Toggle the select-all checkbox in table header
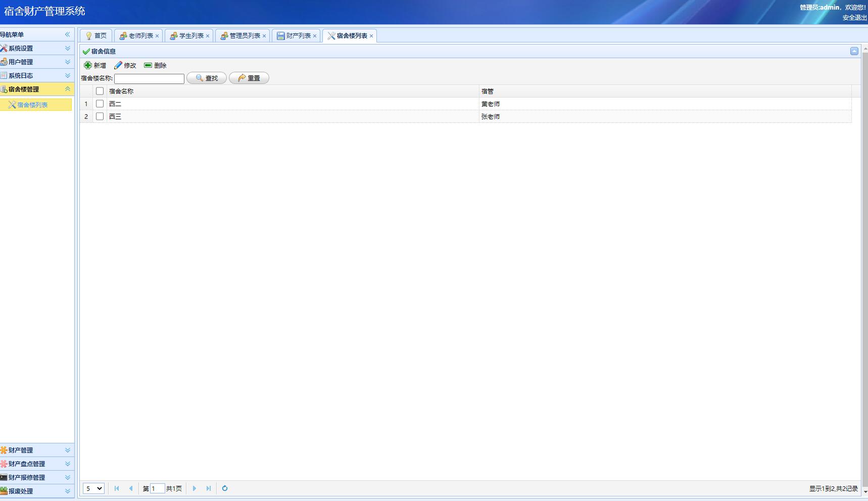Viewport: 868px width, 501px height. tap(100, 91)
